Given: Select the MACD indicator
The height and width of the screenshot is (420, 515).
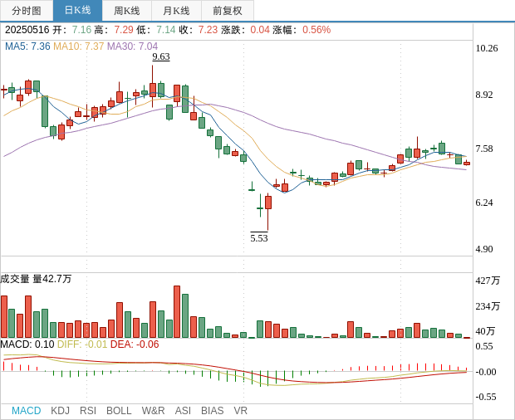Looking at the screenshot, I should pyautogui.click(x=27, y=411).
